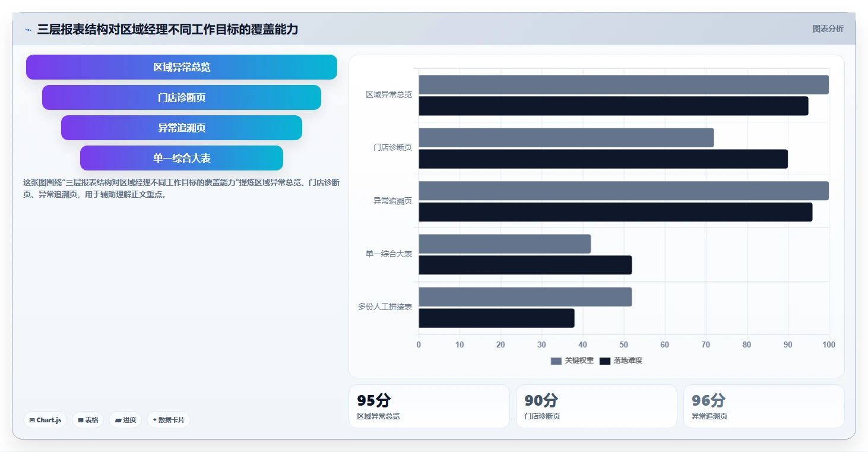
Task: Click the panel title 三层报表结构 heading
Action: 167,29
